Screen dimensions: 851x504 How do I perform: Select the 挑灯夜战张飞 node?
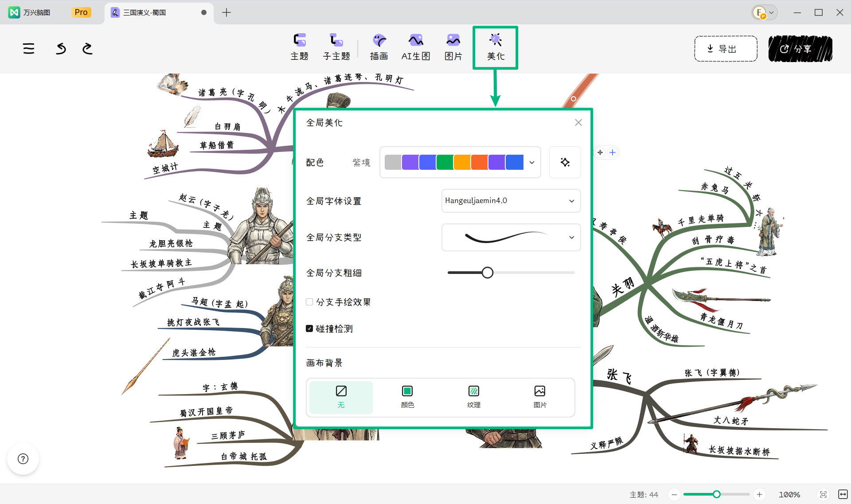pyautogui.click(x=193, y=322)
